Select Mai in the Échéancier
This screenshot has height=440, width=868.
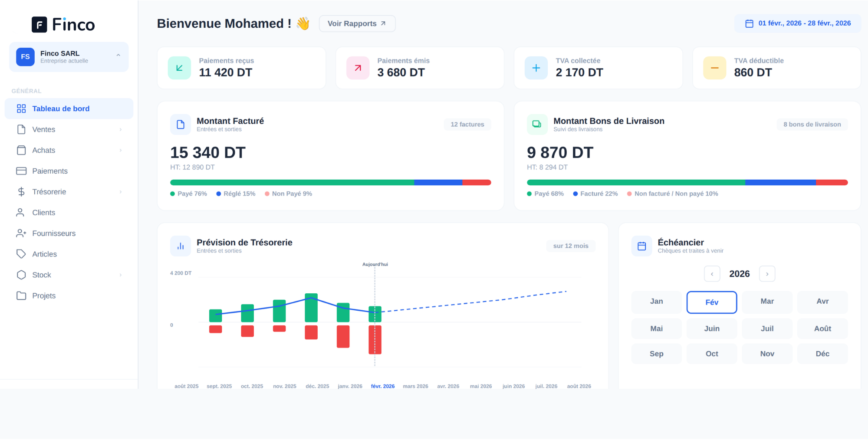(x=657, y=328)
